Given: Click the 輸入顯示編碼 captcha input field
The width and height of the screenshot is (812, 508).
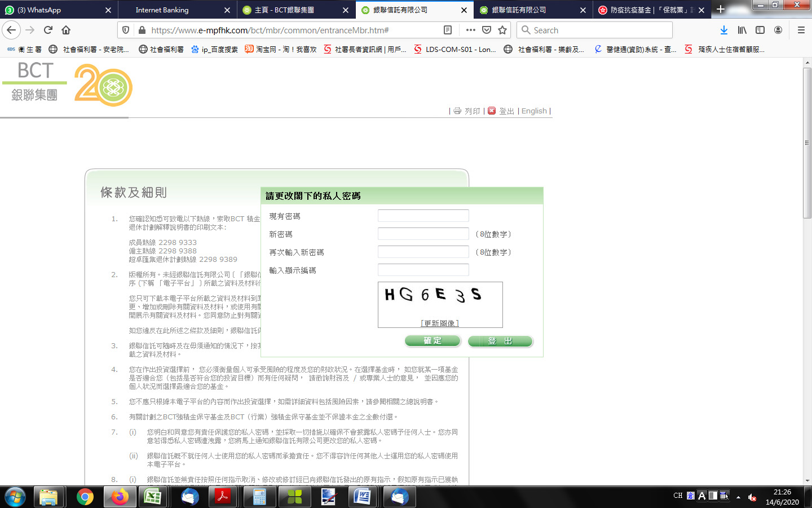Looking at the screenshot, I should [x=423, y=270].
